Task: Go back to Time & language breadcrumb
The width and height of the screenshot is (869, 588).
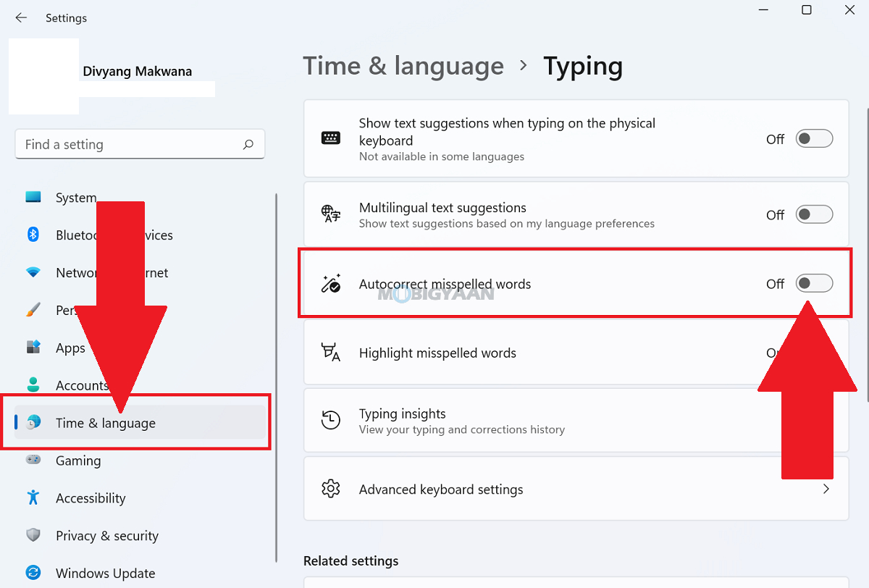Action: (403, 66)
